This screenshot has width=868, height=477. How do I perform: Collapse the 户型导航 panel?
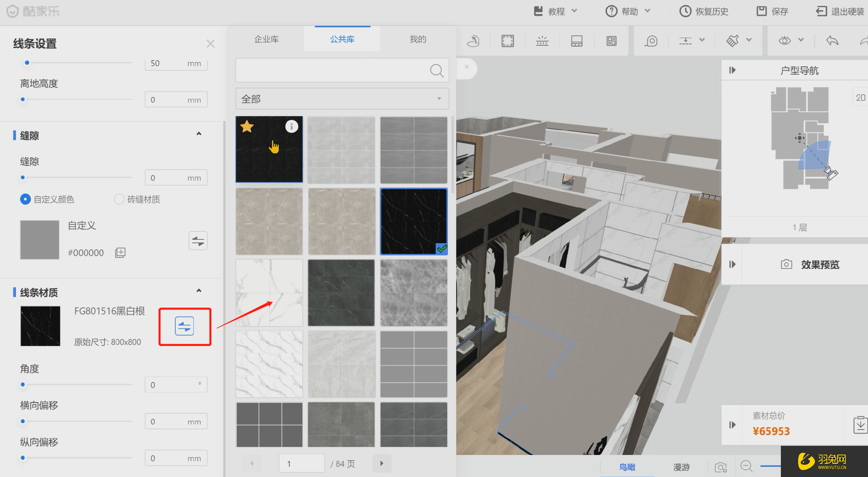tap(732, 70)
